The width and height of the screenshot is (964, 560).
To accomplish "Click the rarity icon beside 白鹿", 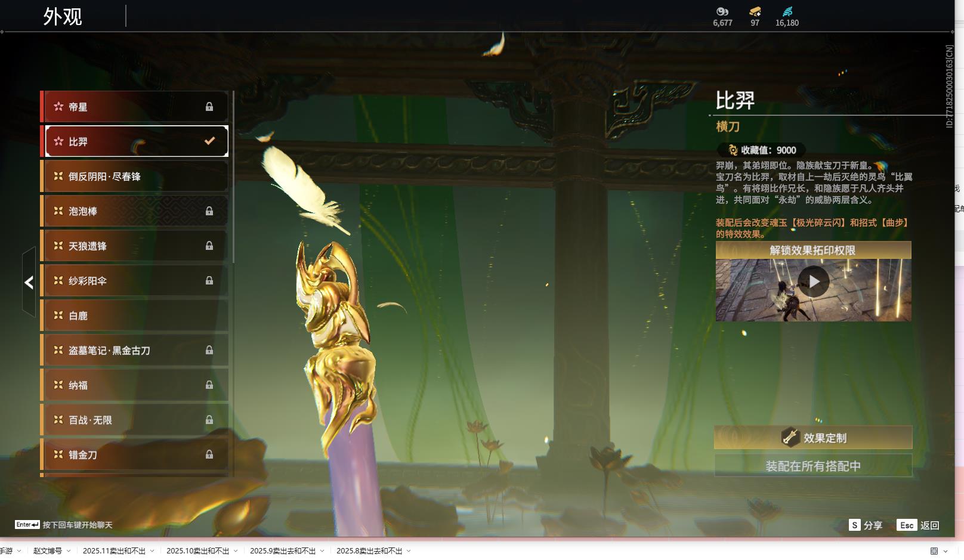I will coord(58,315).
